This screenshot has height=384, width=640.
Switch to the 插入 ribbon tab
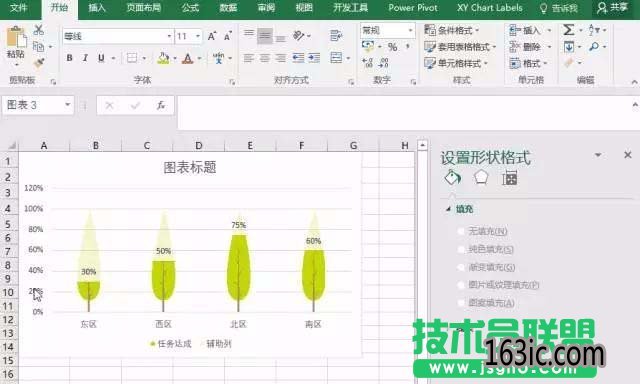97,8
